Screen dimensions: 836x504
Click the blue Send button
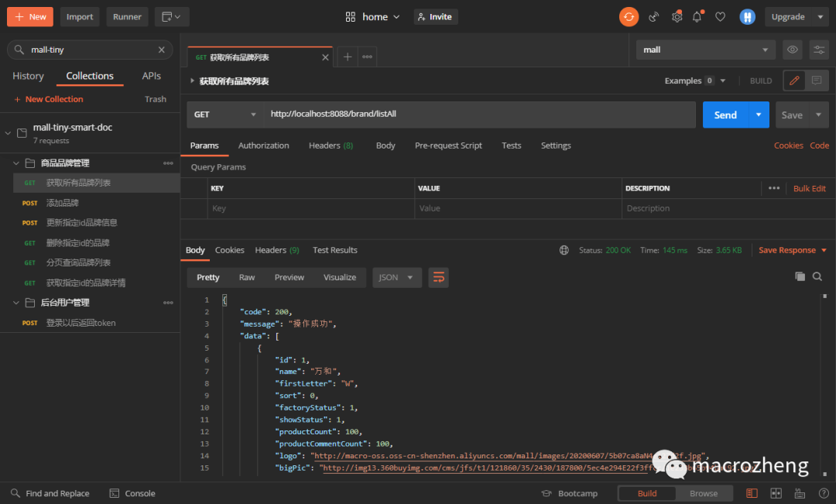(725, 115)
